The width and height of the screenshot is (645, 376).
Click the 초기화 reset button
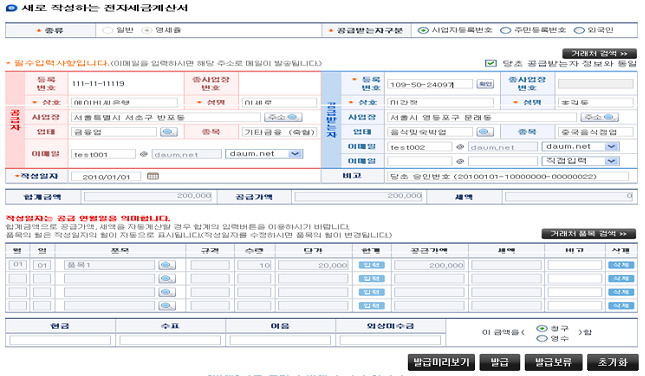click(x=613, y=362)
